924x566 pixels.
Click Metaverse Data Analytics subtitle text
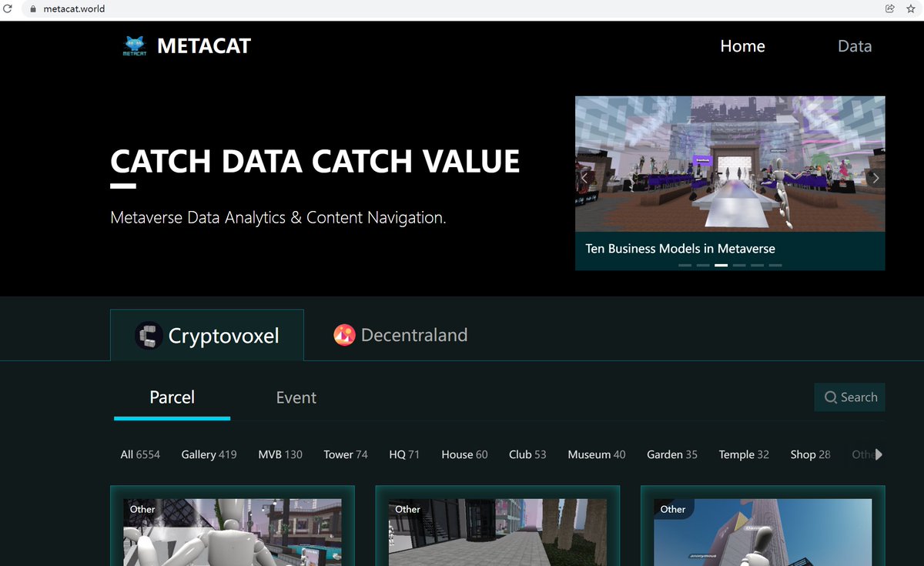[278, 218]
